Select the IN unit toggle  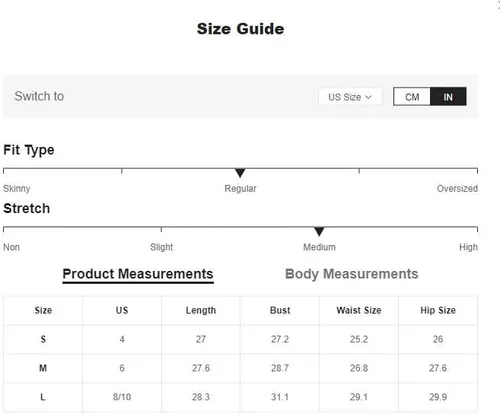coord(448,97)
